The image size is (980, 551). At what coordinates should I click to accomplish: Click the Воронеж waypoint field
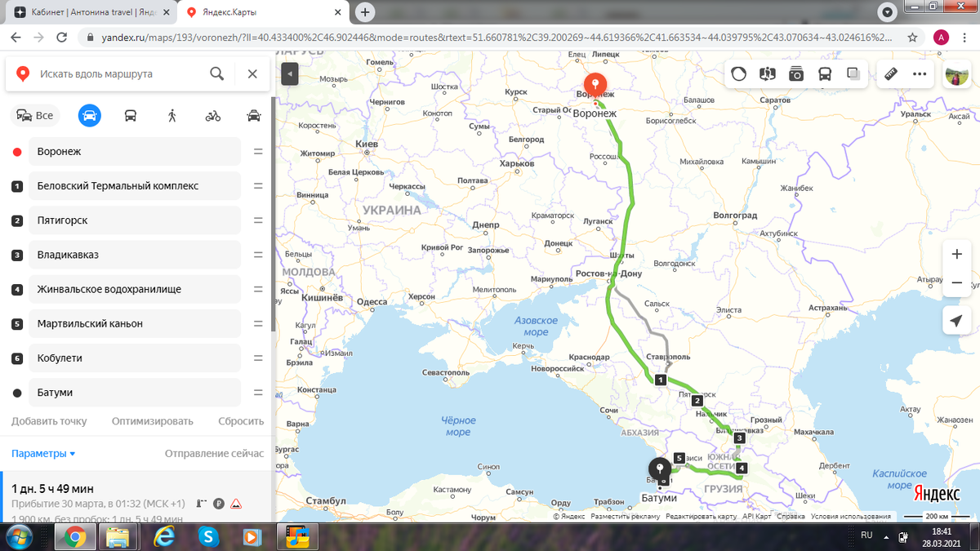point(135,152)
